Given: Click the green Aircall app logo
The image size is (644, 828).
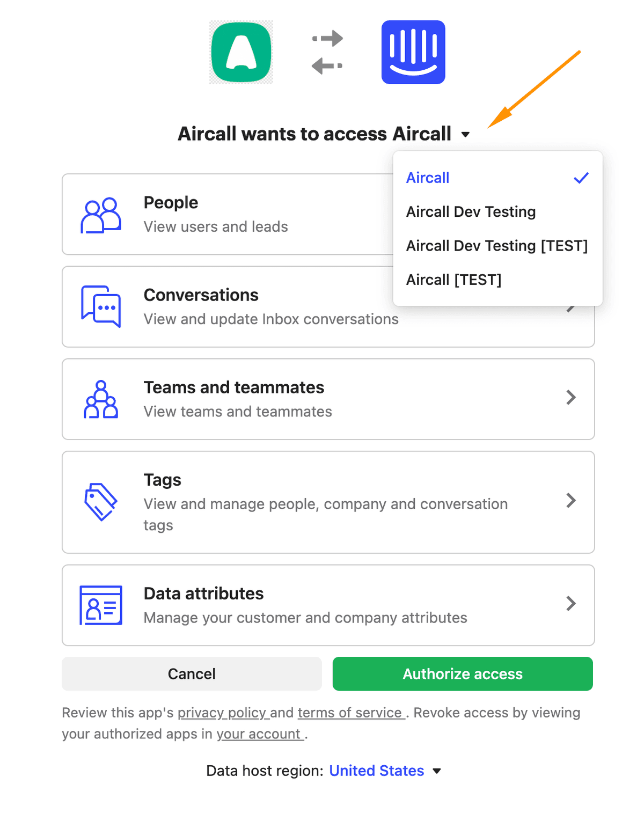Looking at the screenshot, I should 241,53.
